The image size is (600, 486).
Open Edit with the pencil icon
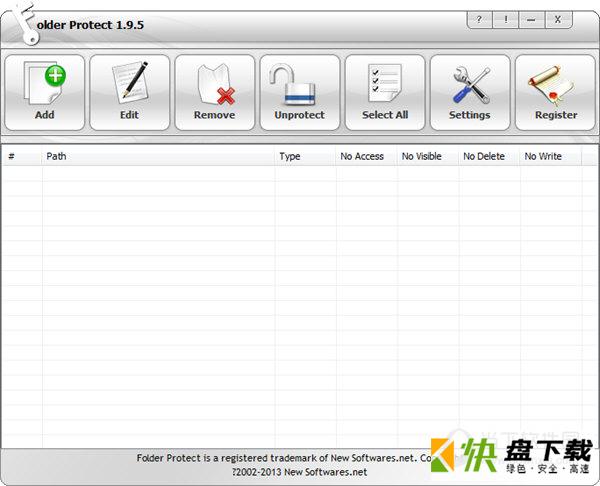pyautogui.click(x=130, y=93)
